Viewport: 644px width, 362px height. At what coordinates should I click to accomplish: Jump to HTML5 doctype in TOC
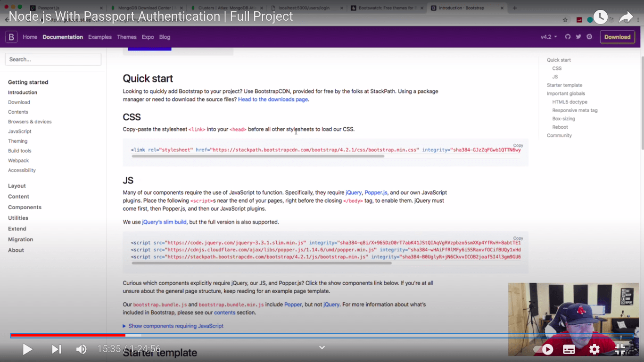(570, 102)
